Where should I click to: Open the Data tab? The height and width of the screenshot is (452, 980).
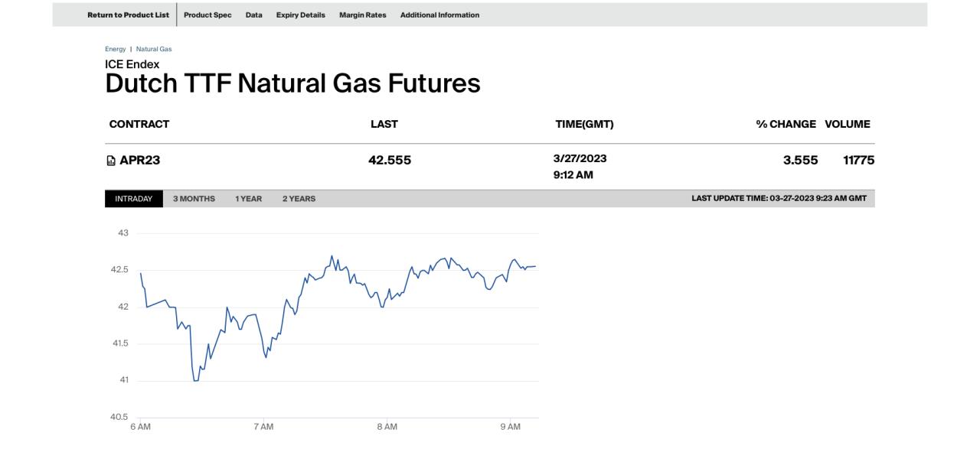pyautogui.click(x=254, y=15)
